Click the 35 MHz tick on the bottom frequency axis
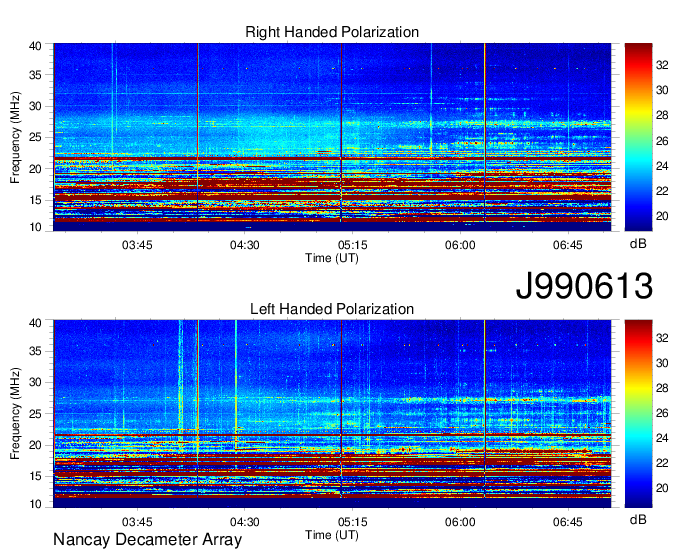680x552 pixels. pos(36,351)
